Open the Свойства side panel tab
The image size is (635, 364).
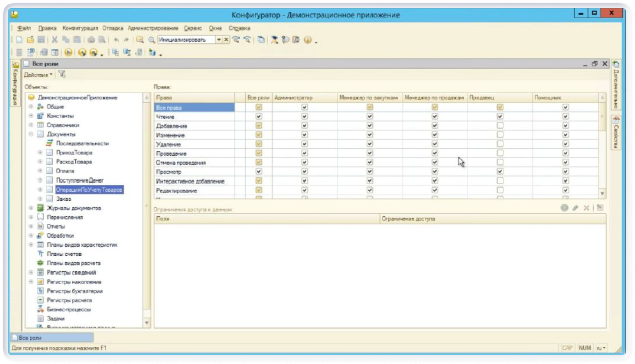tap(615, 132)
